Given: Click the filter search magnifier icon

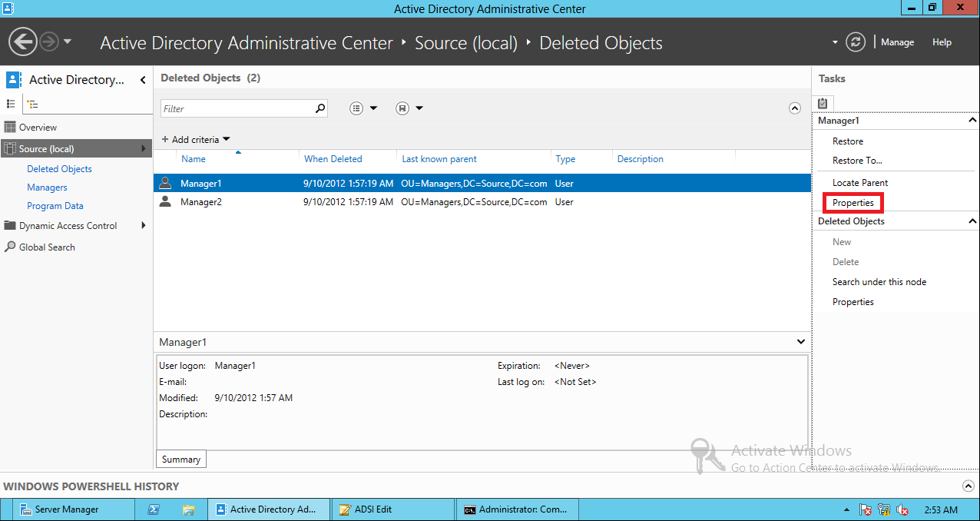Looking at the screenshot, I should (x=320, y=108).
